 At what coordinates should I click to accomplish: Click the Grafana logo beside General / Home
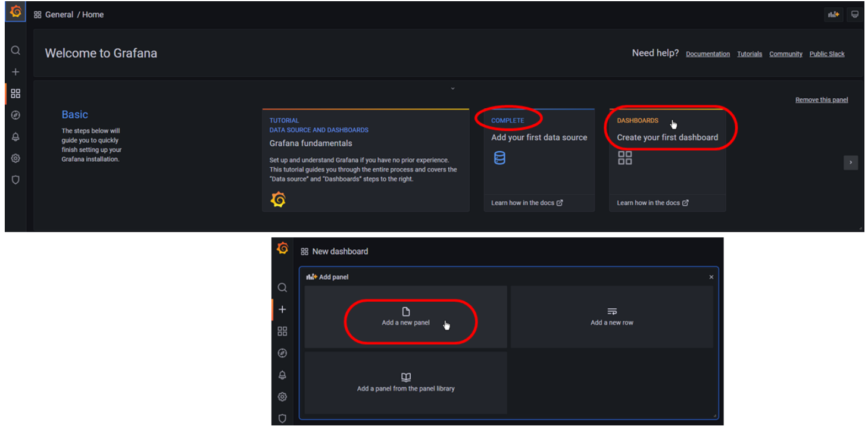pos(15,12)
